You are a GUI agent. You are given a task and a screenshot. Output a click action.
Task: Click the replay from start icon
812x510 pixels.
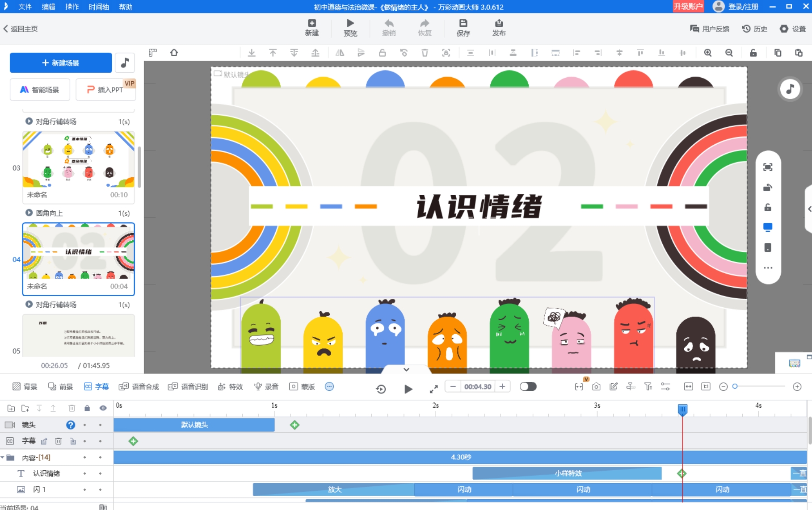[381, 389]
